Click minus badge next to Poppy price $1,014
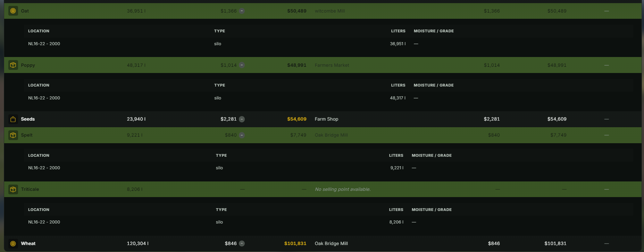 [x=242, y=65]
